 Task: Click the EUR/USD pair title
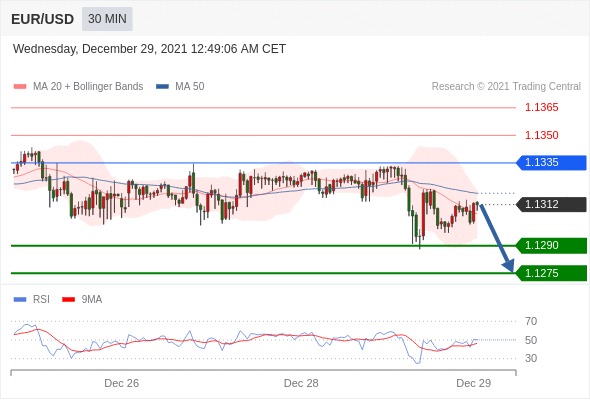pyautogui.click(x=43, y=19)
